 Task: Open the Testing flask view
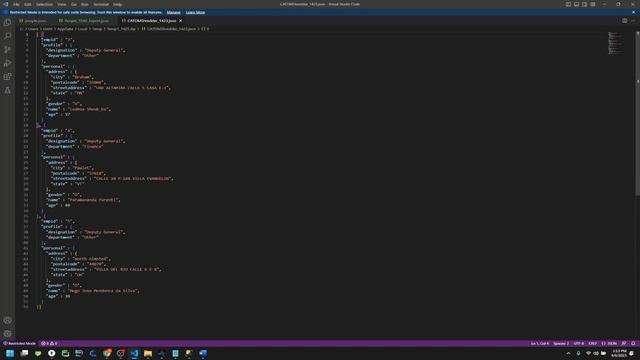pyautogui.click(x=7, y=90)
